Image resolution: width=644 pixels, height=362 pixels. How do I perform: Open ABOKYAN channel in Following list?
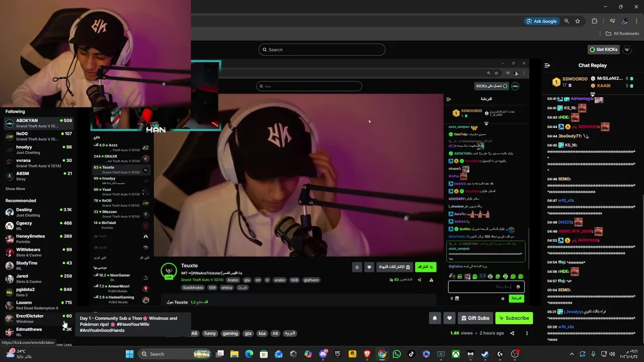pos(39,123)
